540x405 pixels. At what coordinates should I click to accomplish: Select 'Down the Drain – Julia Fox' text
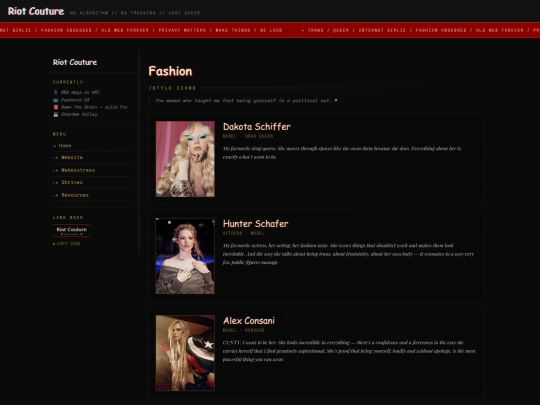pos(94,107)
